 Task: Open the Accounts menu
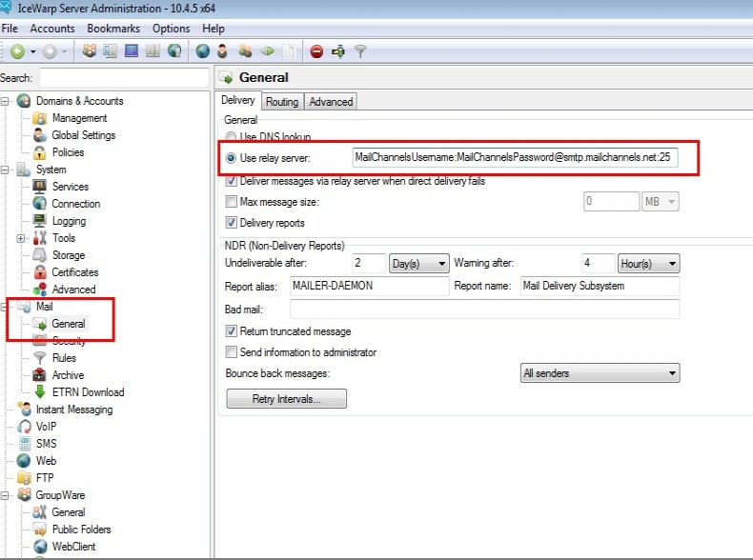click(52, 29)
